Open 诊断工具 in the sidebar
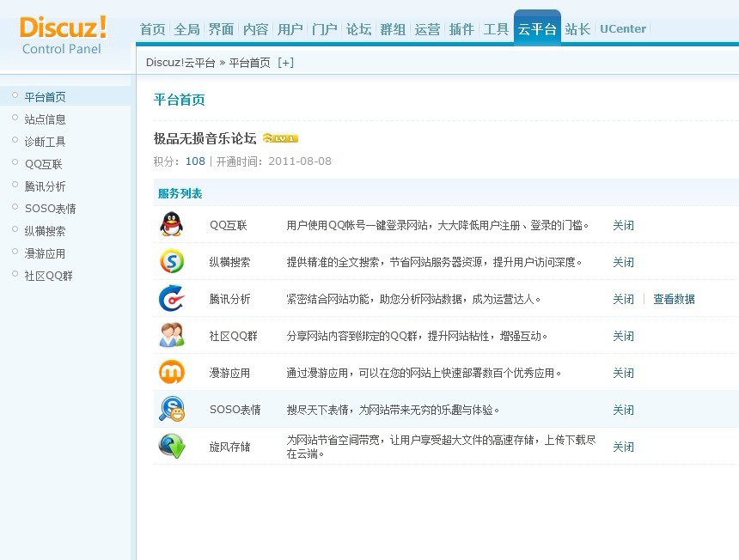The image size is (739, 560). point(46,142)
